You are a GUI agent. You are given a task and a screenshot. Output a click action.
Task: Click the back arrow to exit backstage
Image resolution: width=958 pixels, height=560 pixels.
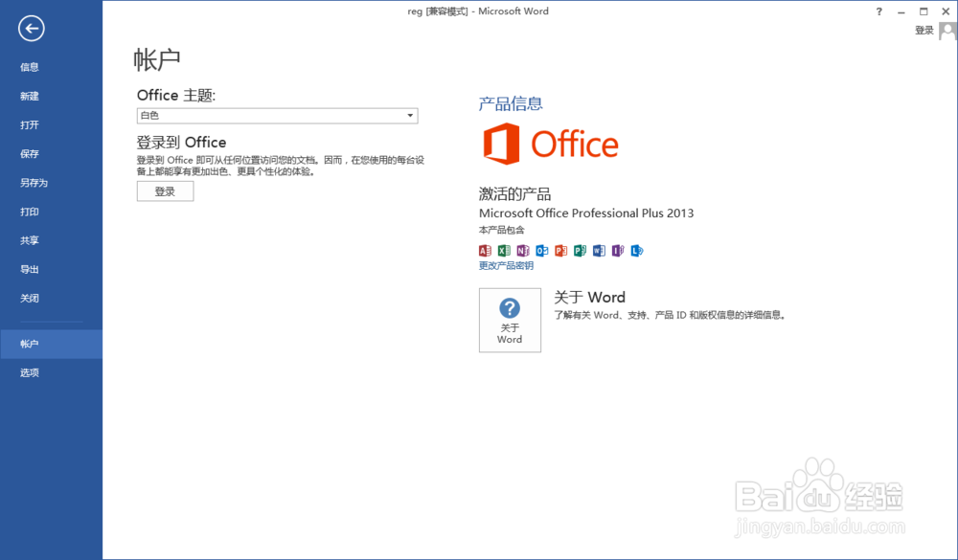[x=31, y=29]
